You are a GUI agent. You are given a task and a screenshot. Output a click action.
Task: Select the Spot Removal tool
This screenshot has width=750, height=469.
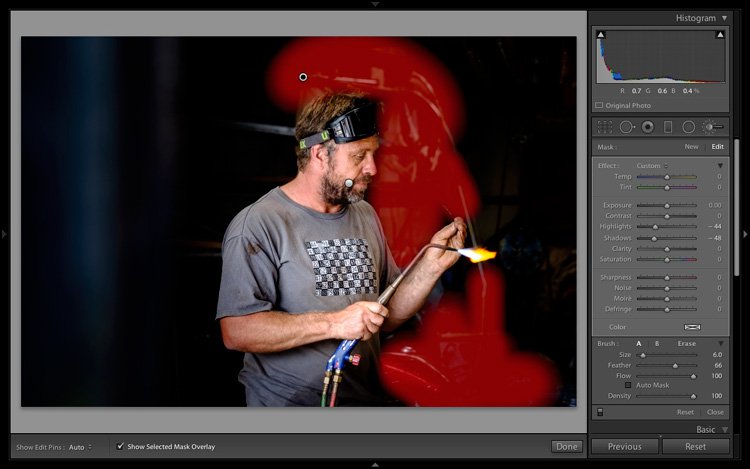point(627,127)
